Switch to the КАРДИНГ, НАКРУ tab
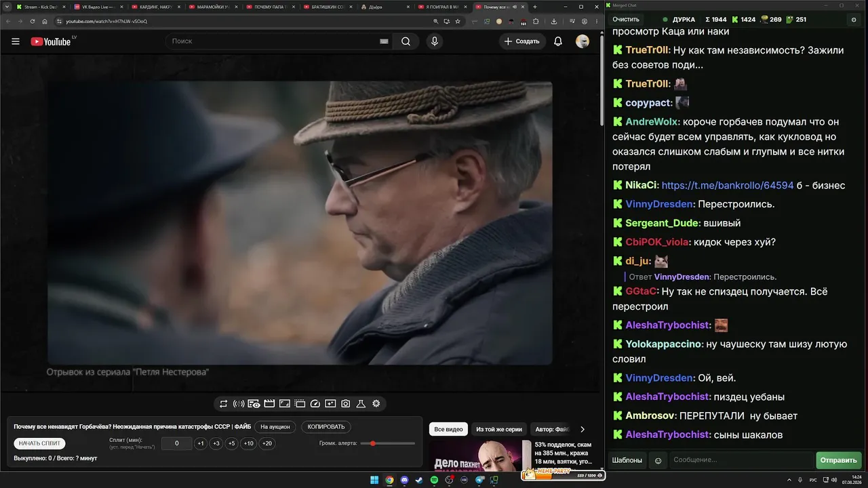 (x=155, y=7)
